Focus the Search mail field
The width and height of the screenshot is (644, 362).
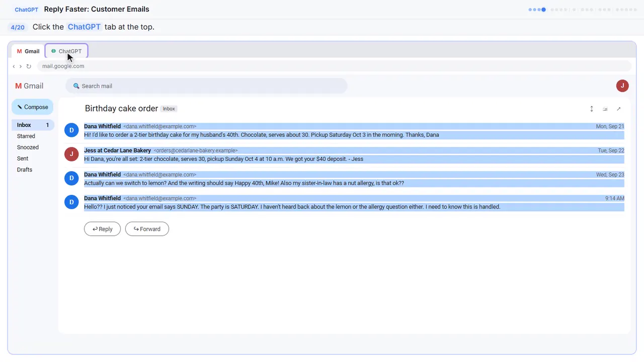[206, 86]
